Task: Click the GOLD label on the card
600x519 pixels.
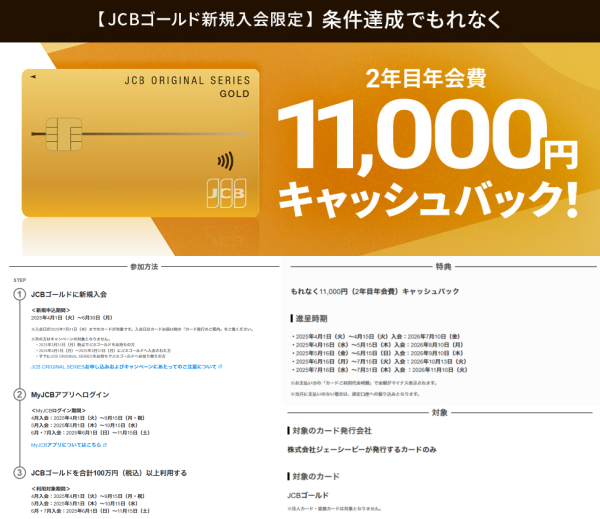Action: 235,94
